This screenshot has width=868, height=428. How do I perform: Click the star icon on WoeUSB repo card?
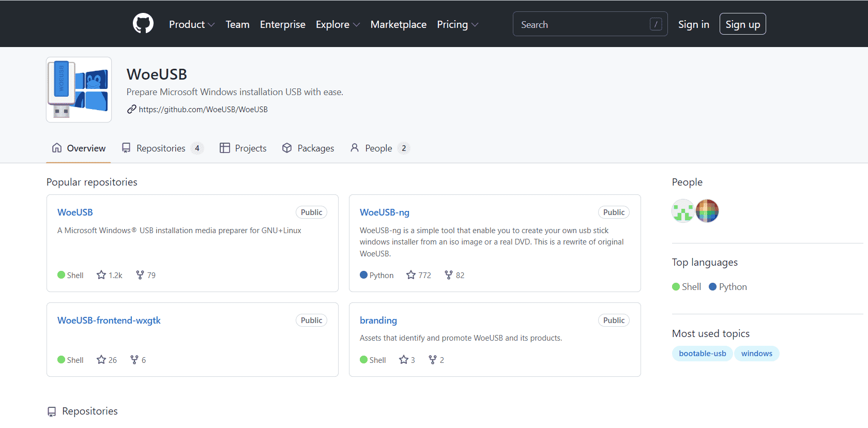[x=101, y=275]
